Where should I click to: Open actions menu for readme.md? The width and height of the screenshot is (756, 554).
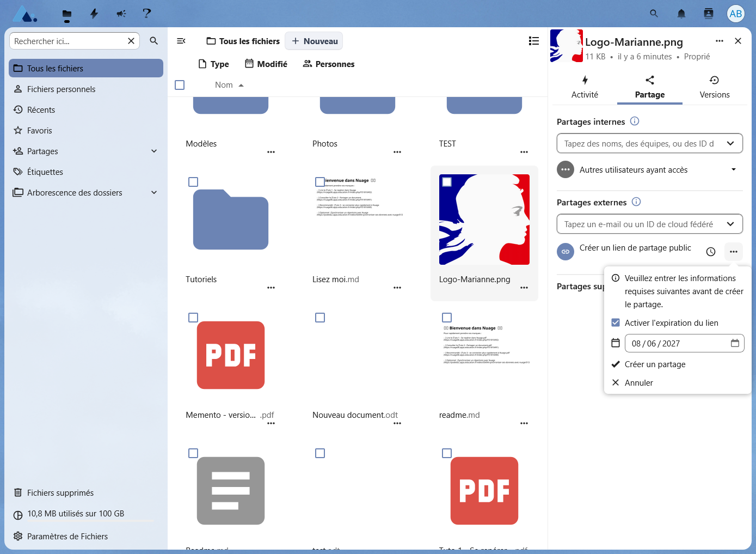coord(524,423)
